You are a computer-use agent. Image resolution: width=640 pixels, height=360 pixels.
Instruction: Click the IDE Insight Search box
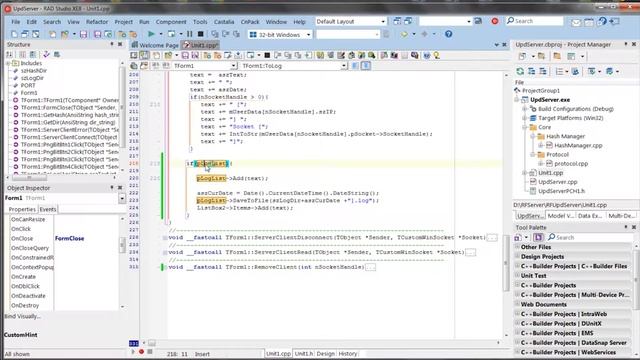[x=535, y=21]
